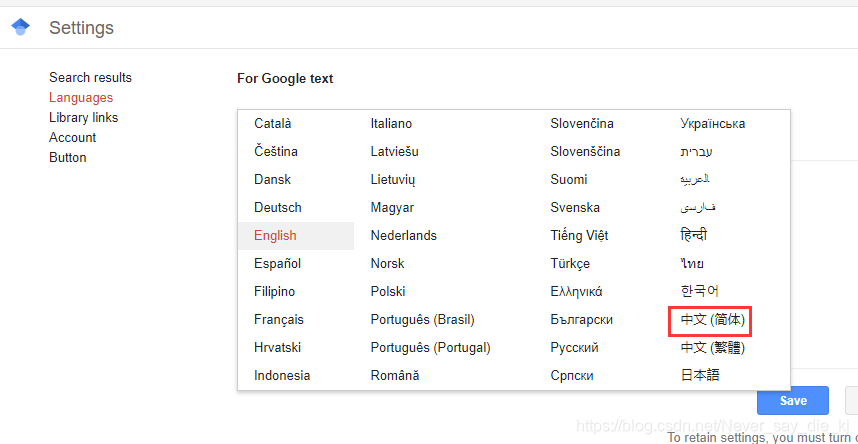Select Українська language
This screenshot has height=444, width=858.
click(712, 124)
